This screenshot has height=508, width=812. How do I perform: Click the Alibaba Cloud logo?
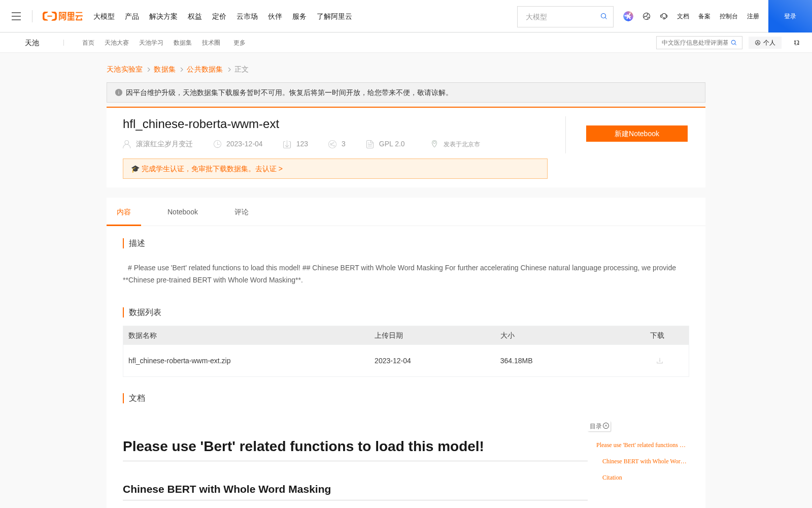tap(62, 16)
